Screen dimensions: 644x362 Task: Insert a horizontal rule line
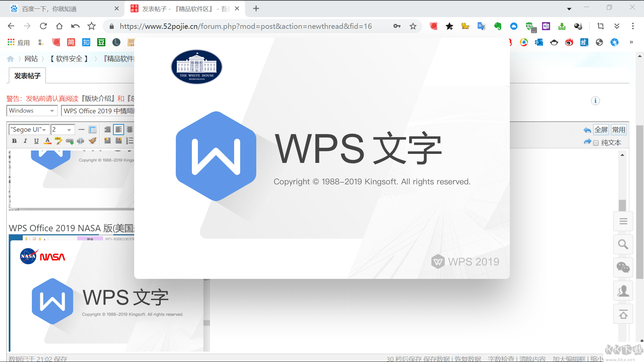(x=81, y=129)
